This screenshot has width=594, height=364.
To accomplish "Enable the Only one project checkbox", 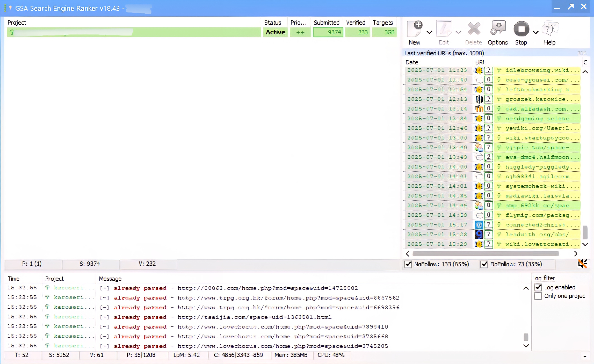I will click(x=538, y=296).
